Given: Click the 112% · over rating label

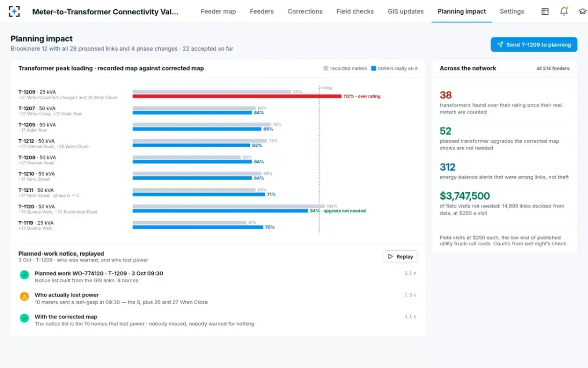Looking at the screenshot, I should click(362, 96).
